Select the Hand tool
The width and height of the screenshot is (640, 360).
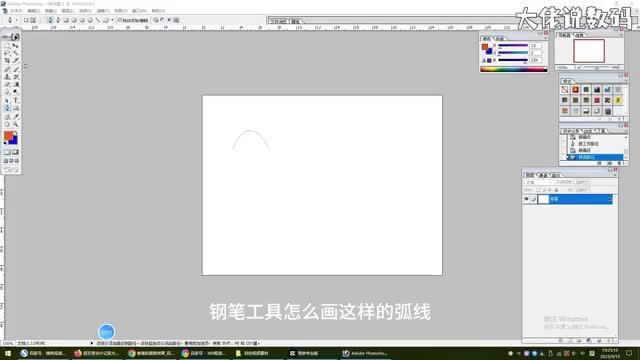pos(7,124)
